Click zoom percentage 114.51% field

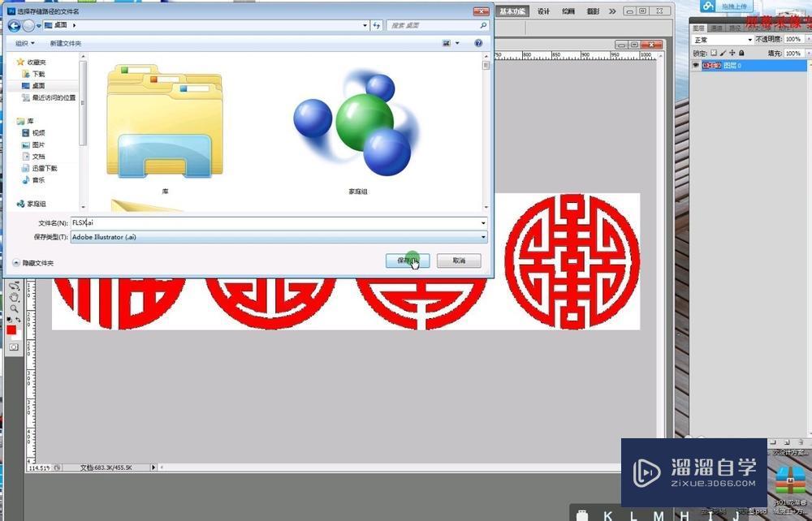point(40,467)
